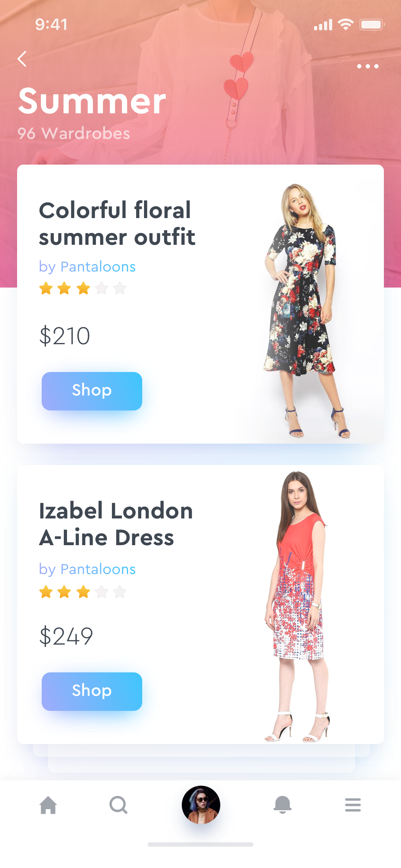Open the hamburger menu icon
The image size is (401, 868).
pyautogui.click(x=353, y=805)
